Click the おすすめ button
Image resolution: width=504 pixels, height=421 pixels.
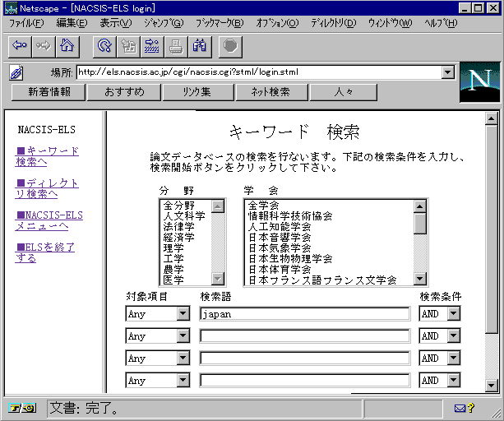click(x=124, y=92)
